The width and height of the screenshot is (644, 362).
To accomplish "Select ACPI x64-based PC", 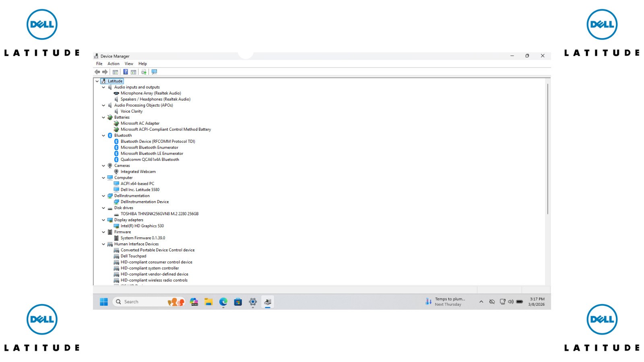I will 137,184.
